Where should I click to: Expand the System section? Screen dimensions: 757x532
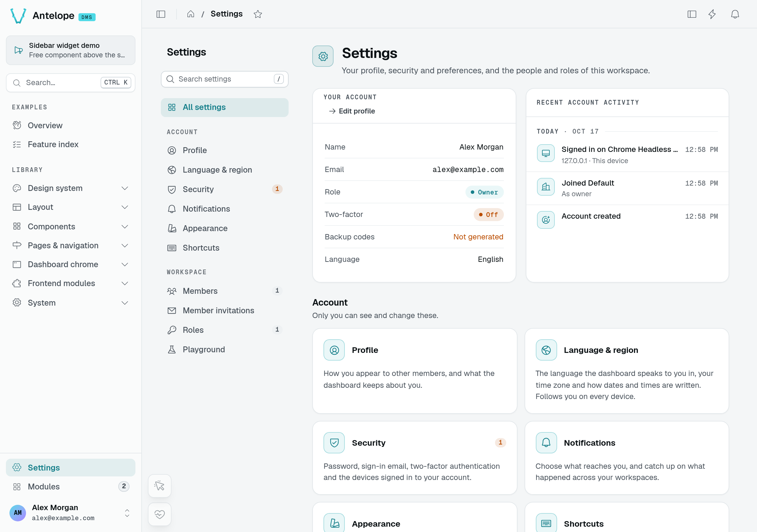coord(71,303)
